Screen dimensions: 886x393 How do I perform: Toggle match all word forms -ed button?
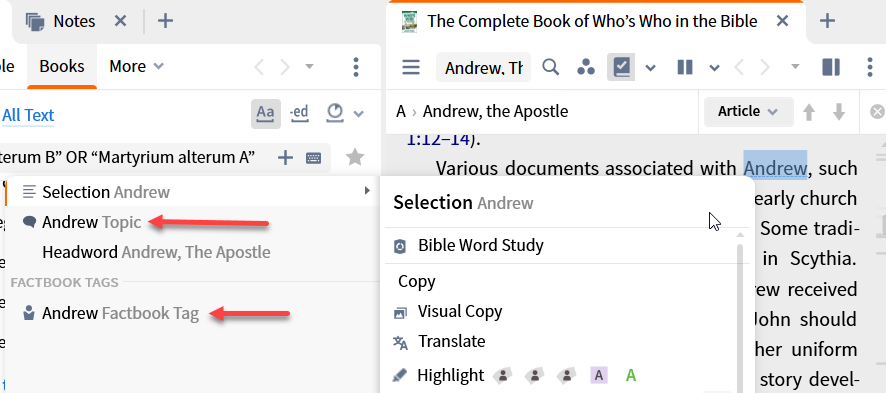[x=299, y=113]
